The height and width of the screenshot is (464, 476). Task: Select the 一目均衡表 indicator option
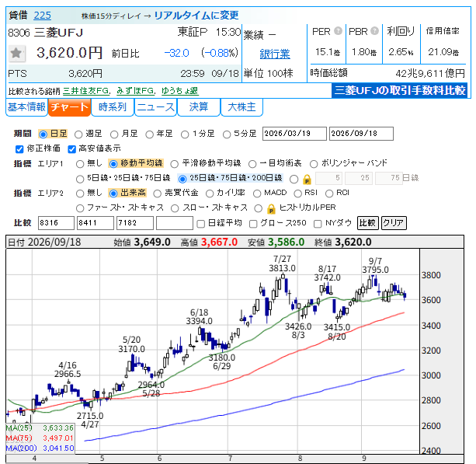coord(252,164)
